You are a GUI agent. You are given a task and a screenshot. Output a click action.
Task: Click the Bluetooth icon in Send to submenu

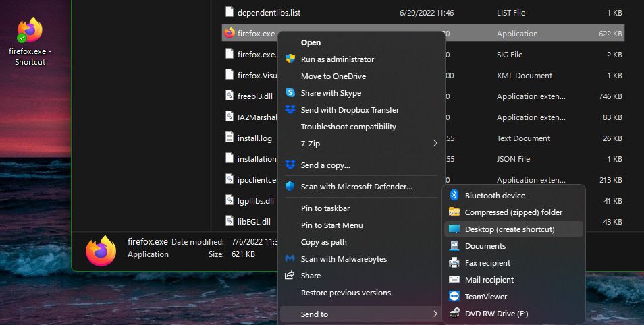454,195
